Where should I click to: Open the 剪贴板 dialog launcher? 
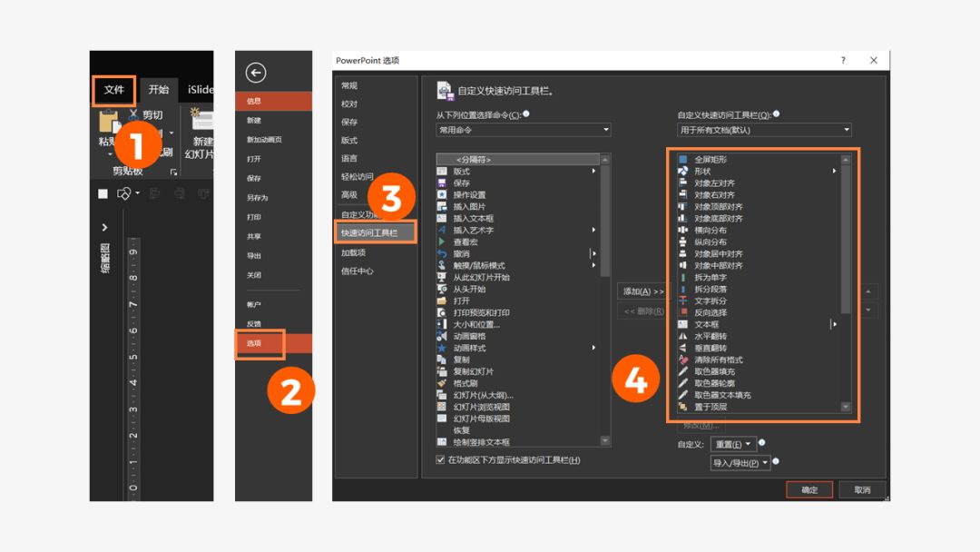[173, 172]
